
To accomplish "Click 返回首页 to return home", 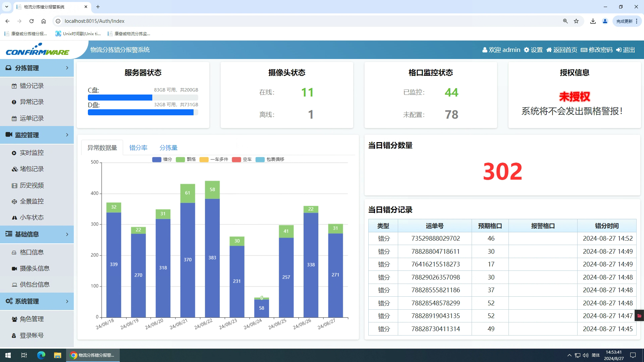I will 562,50.
